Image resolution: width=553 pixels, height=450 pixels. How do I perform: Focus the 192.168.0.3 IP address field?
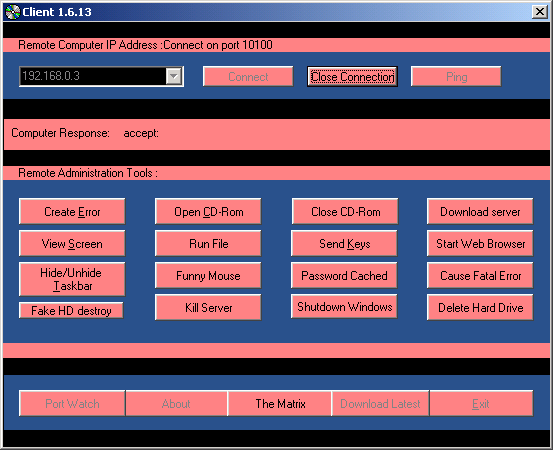point(93,76)
